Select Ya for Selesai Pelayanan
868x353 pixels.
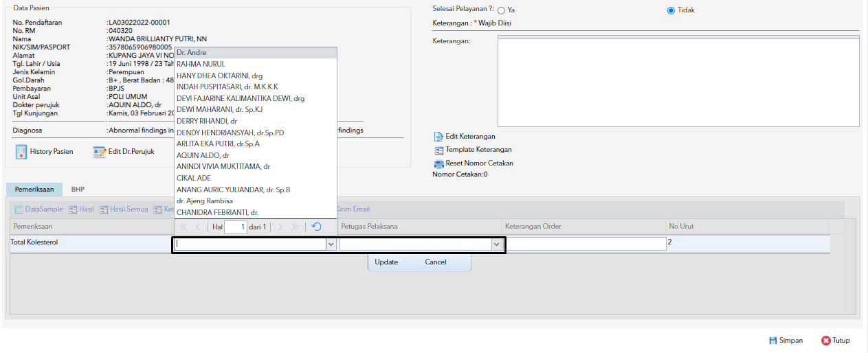click(x=501, y=11)
